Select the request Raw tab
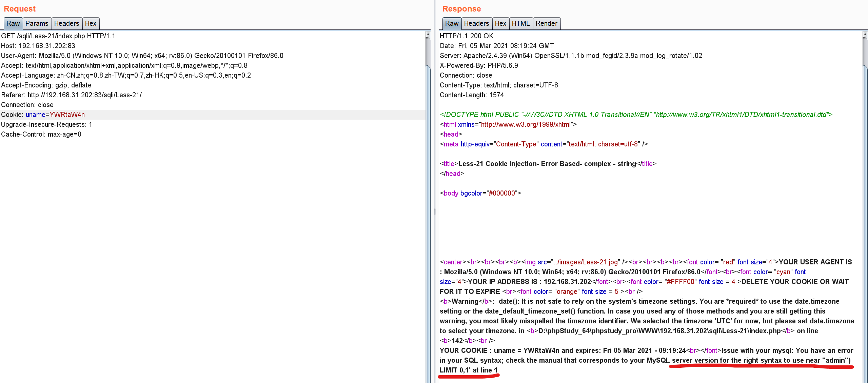868x383 pixels. (13, 23)
